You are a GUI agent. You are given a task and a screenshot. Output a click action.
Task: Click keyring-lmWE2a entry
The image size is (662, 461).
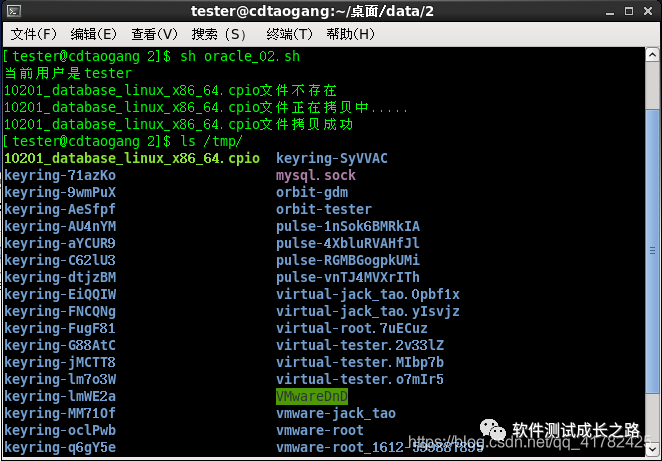coord(60,396)
